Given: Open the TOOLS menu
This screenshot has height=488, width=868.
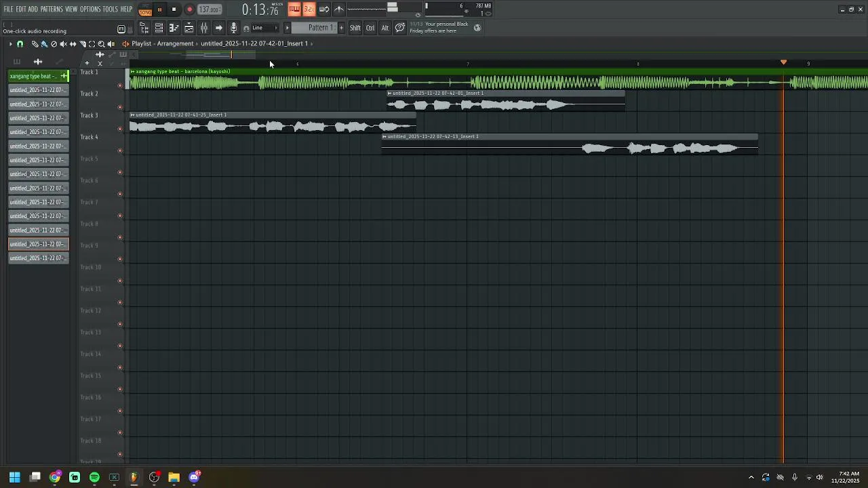Looking at the screenshot, I should [111, 9].
